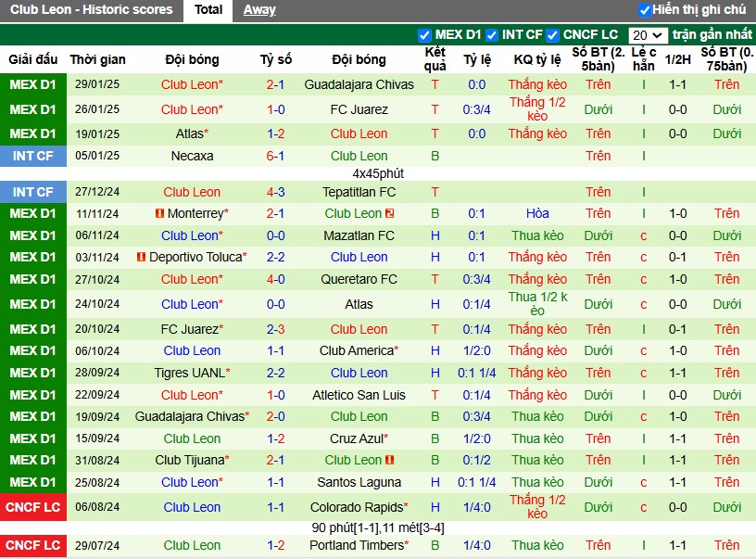The image size is (756, 559).
Task: Click the Club Leon - Historic scores title
Action: (x=91, y=9)
